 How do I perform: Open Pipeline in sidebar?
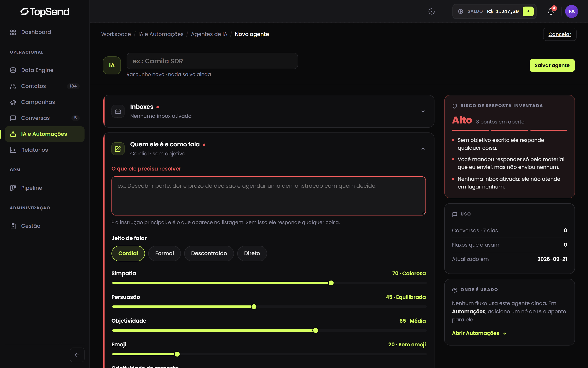45,188
